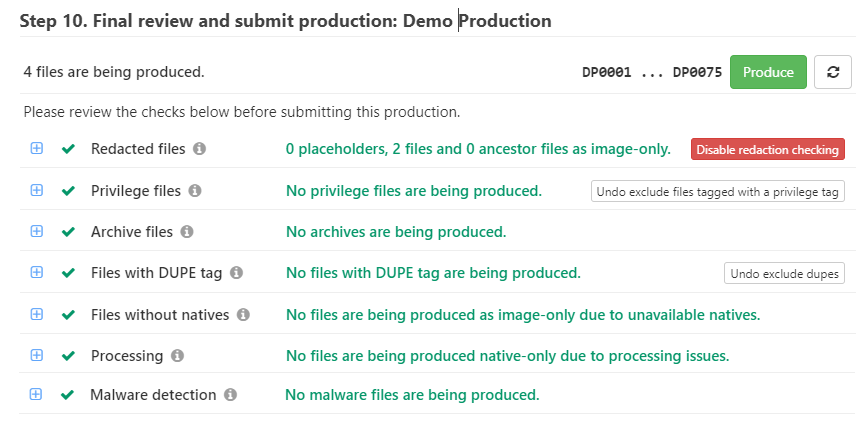Screen dimensions: 867x433
Task: Expand the Malware detection row
Action: [x=37, y=395]
